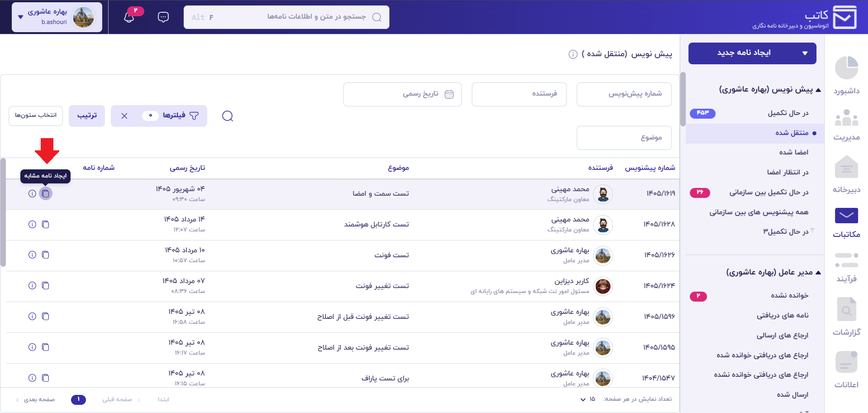Click the sidebar vertical scrollbar
This screenshot has width=868, height=413.
tap(683, 100)
